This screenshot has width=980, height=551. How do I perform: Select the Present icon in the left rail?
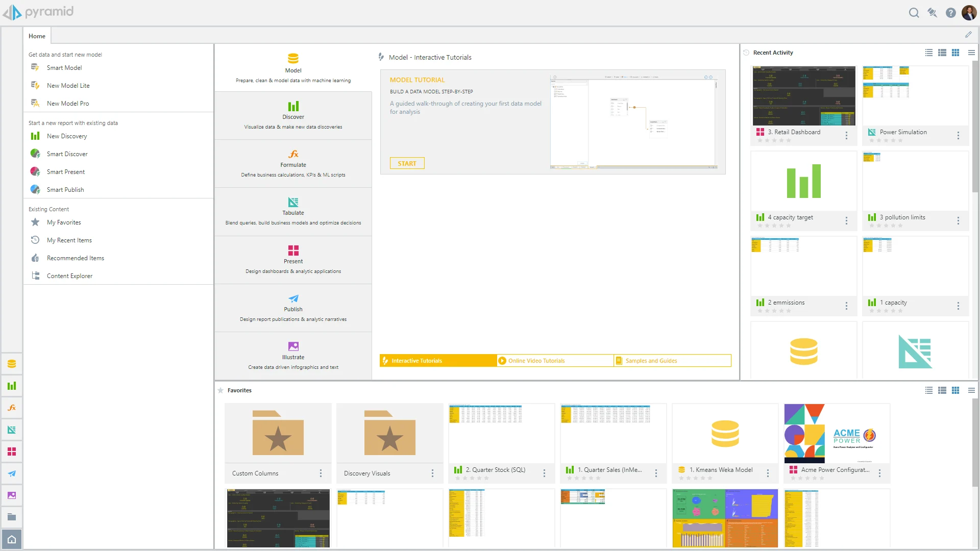(12, 452)
